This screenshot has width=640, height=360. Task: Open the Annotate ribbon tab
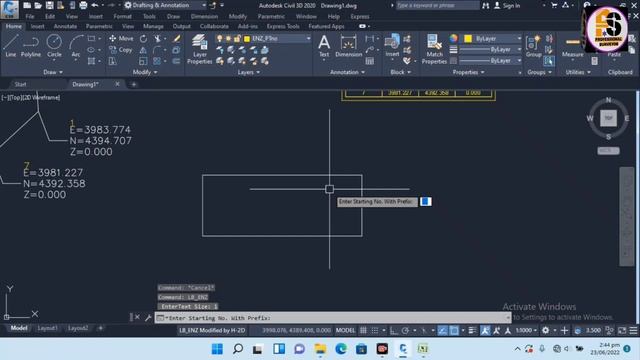point(65,26)
